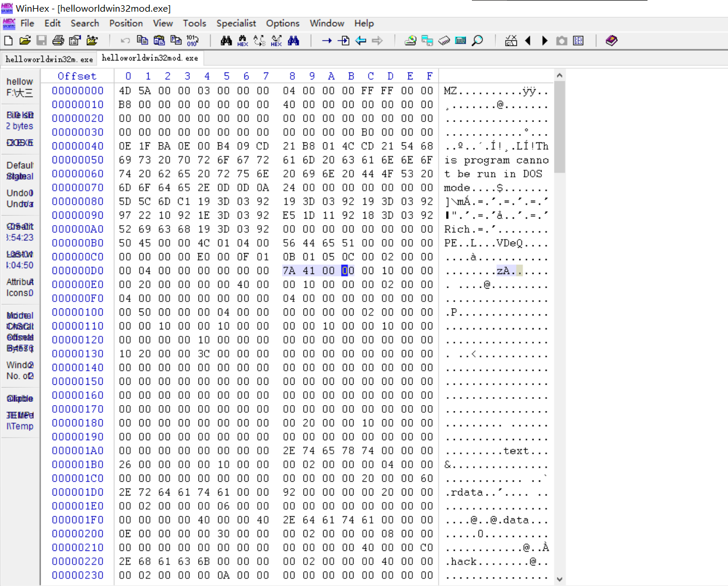Click the Find Hex Values binoculars icon
The width and height of the screenshot is (728, 586).
(243, 40)
